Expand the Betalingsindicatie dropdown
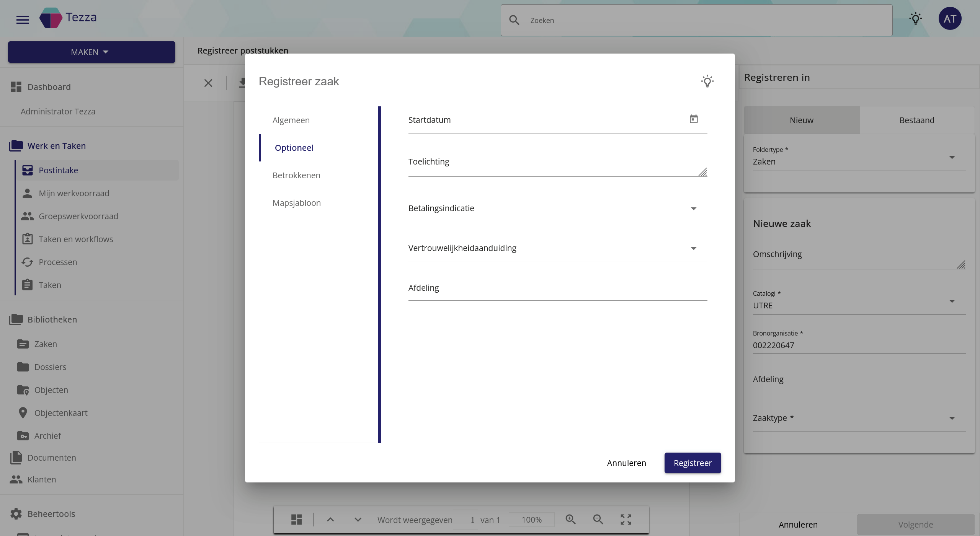 pos(693,209)
